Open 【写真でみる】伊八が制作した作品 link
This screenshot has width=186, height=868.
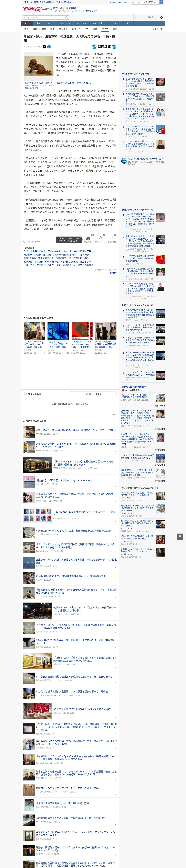[x=74, y=83]
